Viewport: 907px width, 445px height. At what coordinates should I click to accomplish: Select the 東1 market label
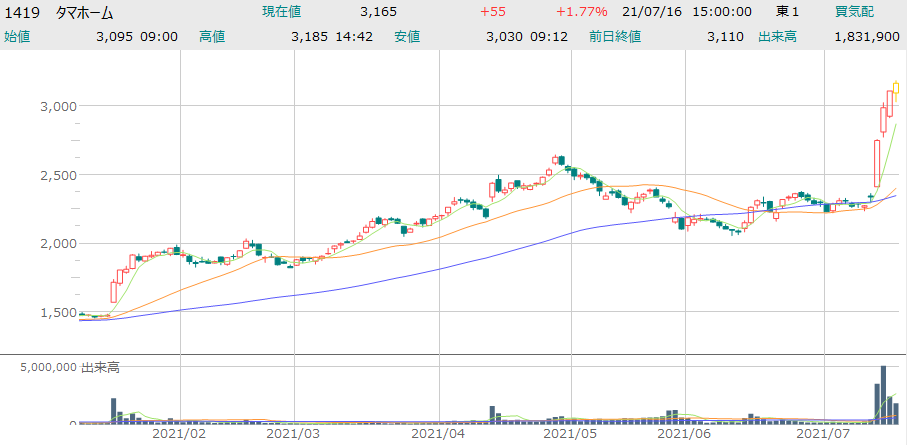click(x=788, y=12)
